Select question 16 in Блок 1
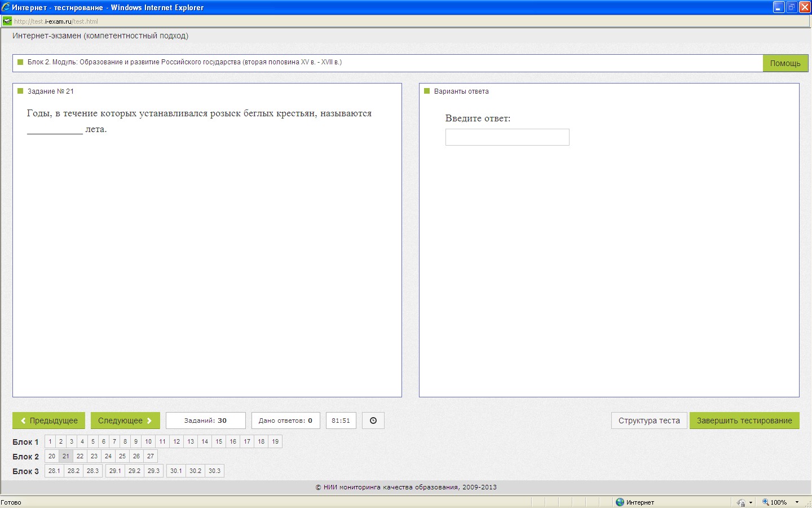This screenshot has width=812, height=508. [233, 441]
